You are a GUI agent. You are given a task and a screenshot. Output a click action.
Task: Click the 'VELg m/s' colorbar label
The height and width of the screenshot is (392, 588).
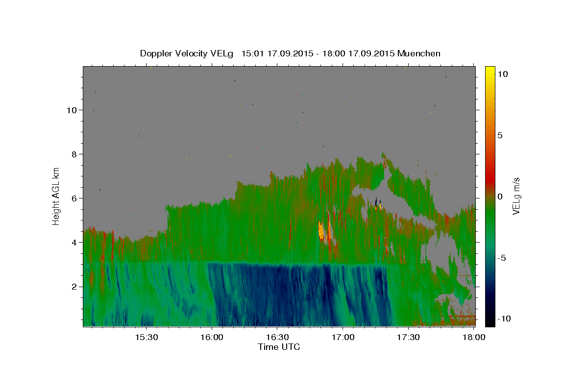pos(516,196)
